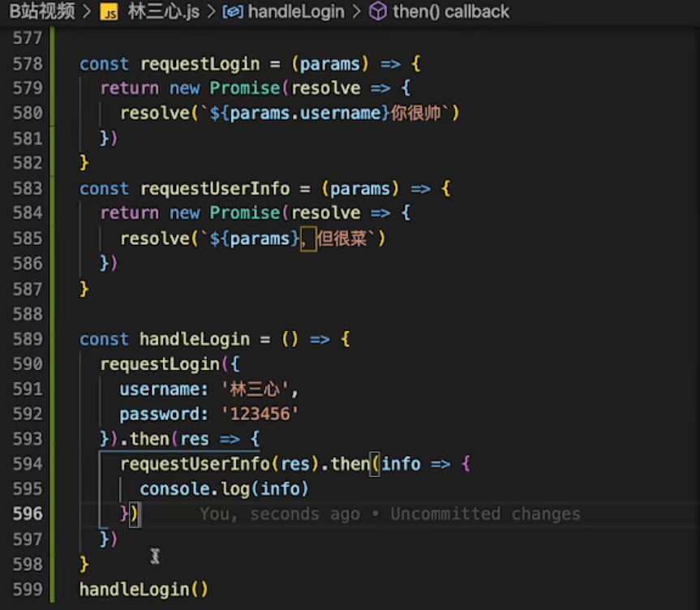This screenshot has width=700, height=610.
Task: Click line number 578
Action: click(x=28, y=64)
